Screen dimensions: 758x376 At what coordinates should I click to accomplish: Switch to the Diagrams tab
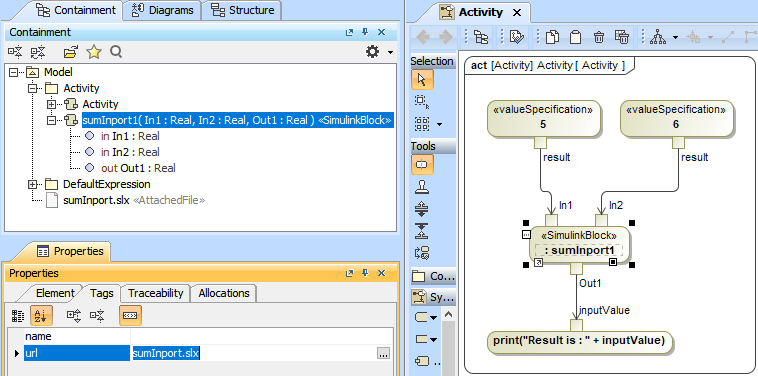click(162, 10)
